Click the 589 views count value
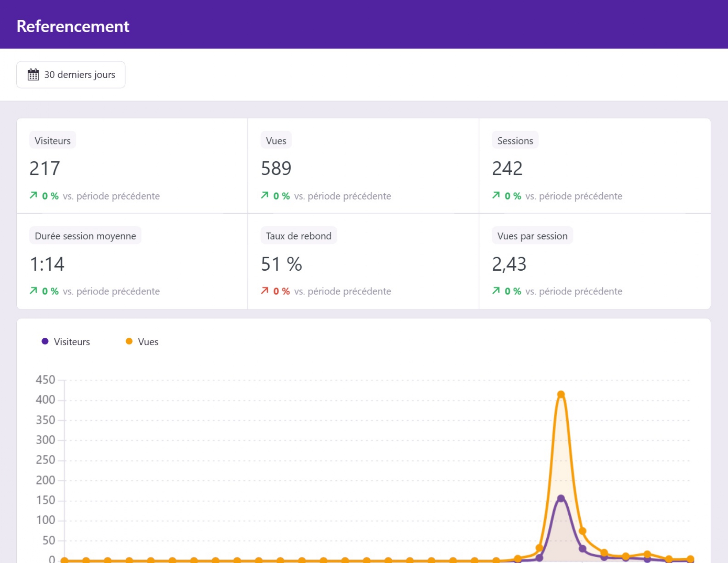The height and width of the screenshot is (563, 728). [x=276, y=168]
